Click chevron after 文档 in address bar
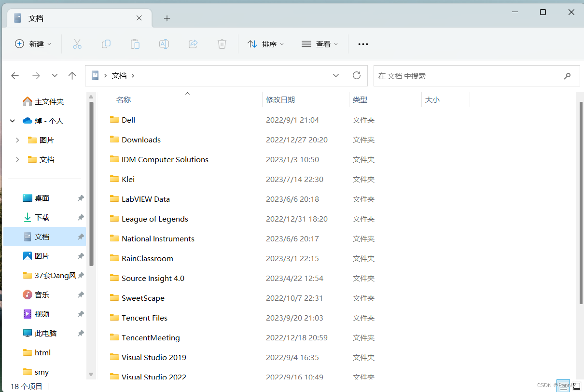The width and height of the screenshot is (584, 392). tap(133, 76)
